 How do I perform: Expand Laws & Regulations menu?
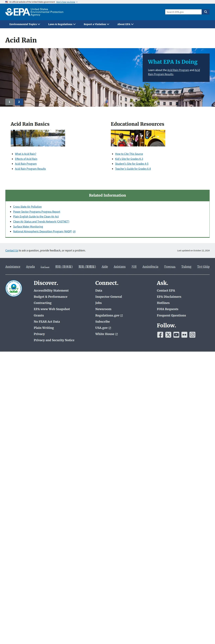62,24
